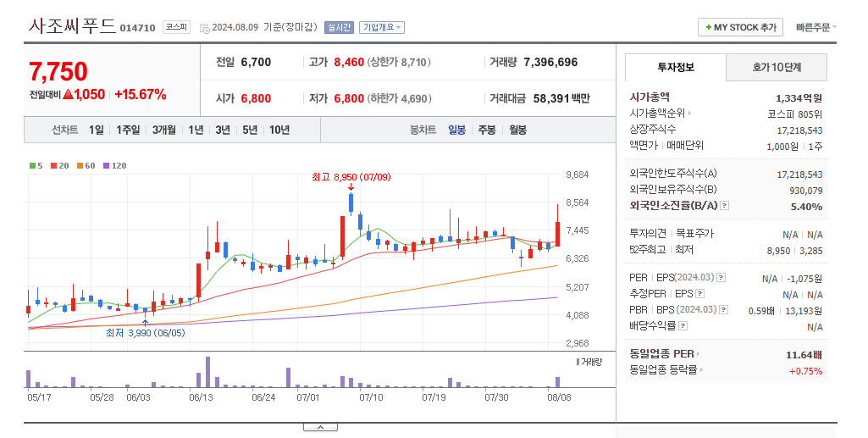Screen dimensions: 868x438
Task: Click the 상한가 8,710 text
Action: (399, 62)
